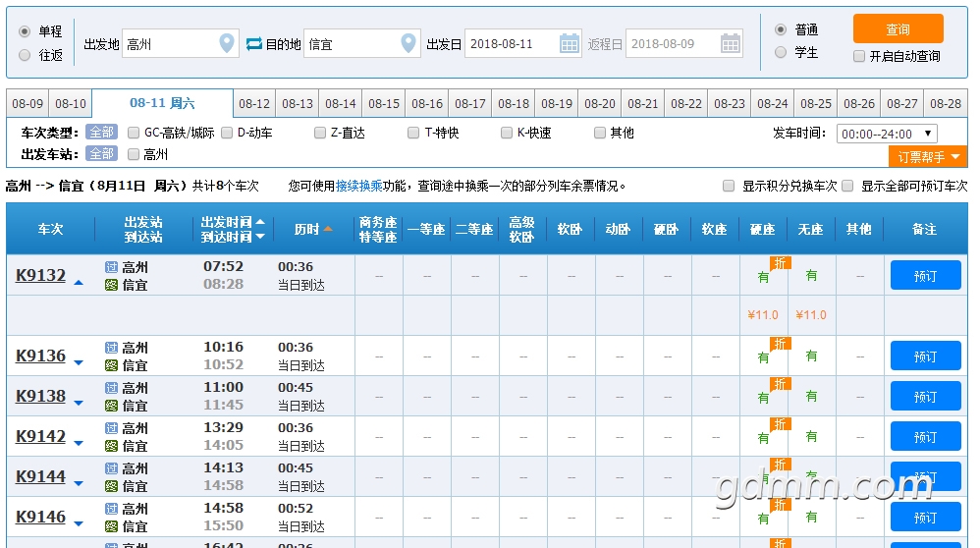Collapse K9132 price details arrow
Viewport: 980px width, 548px height.
[x=79, y=283]
